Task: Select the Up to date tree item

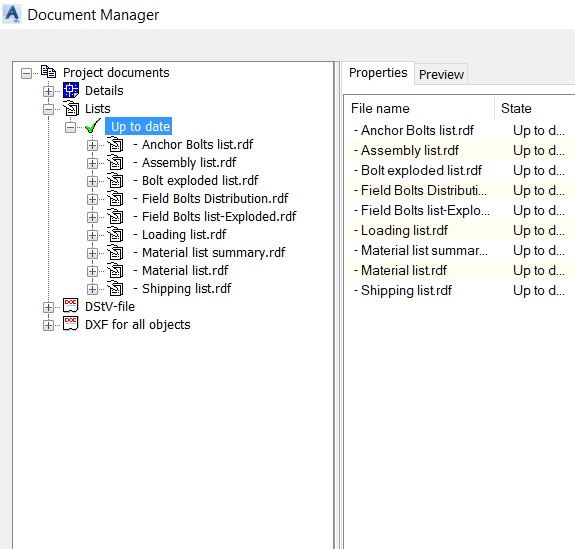Action: pos(140,127)
